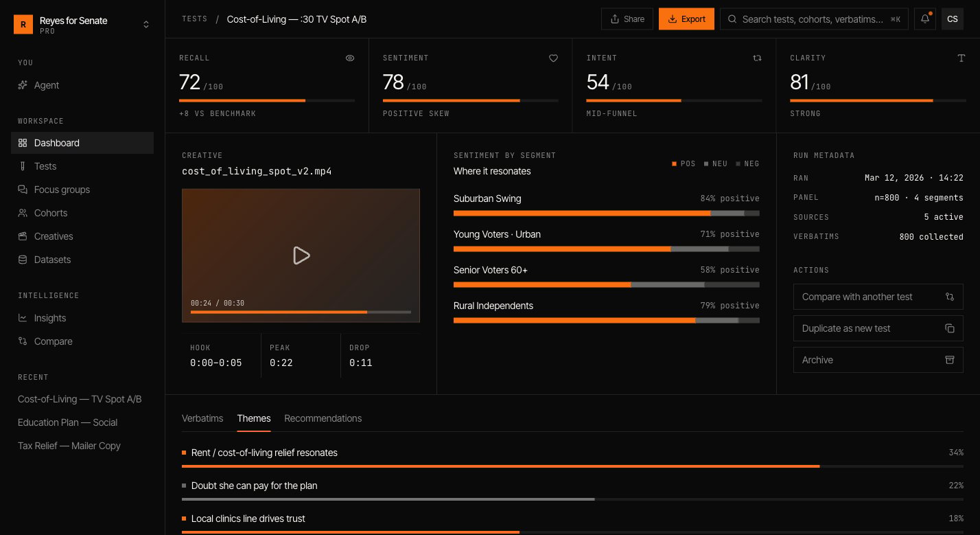Click the Recall score 72
This screenshot has width=980, height=535.
point(189,82)
